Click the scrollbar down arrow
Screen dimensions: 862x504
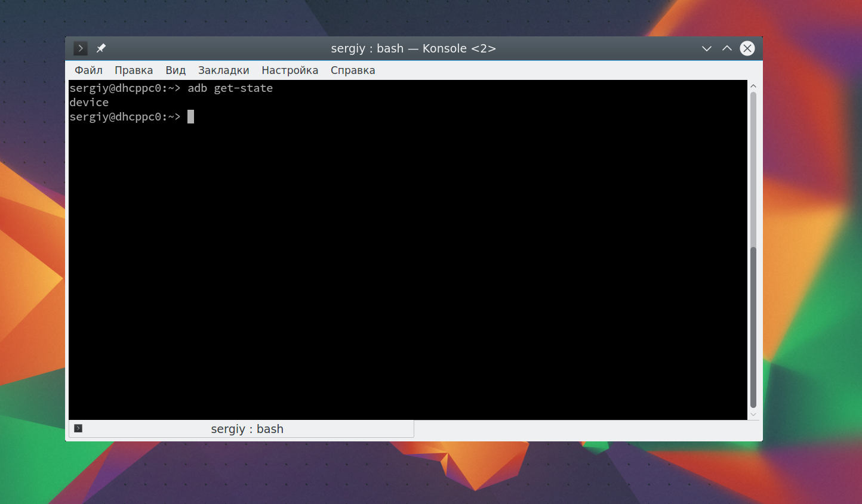(753, 415)
